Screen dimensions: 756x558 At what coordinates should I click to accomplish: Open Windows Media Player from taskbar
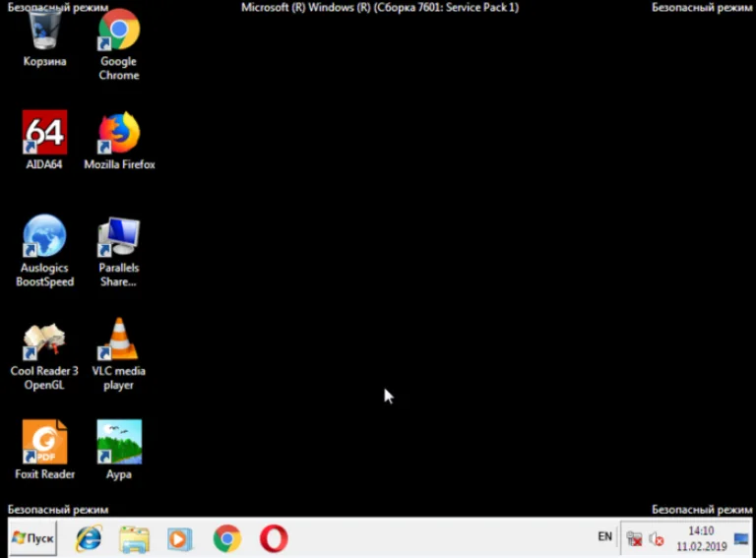click(180, 538)
